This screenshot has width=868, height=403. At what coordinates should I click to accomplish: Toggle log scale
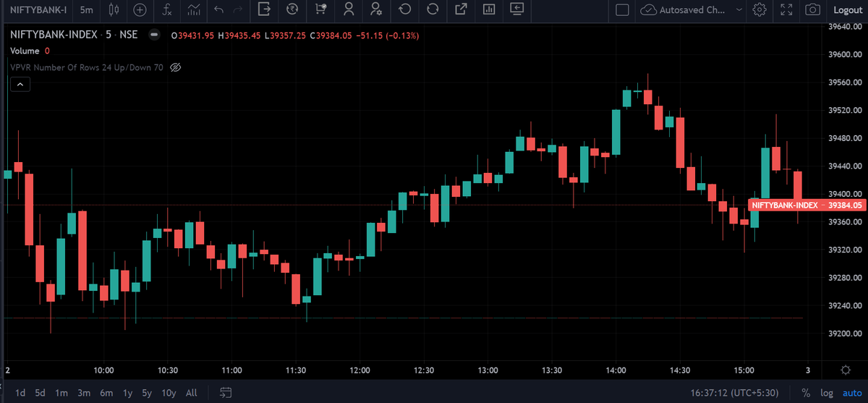coord(826,393)
